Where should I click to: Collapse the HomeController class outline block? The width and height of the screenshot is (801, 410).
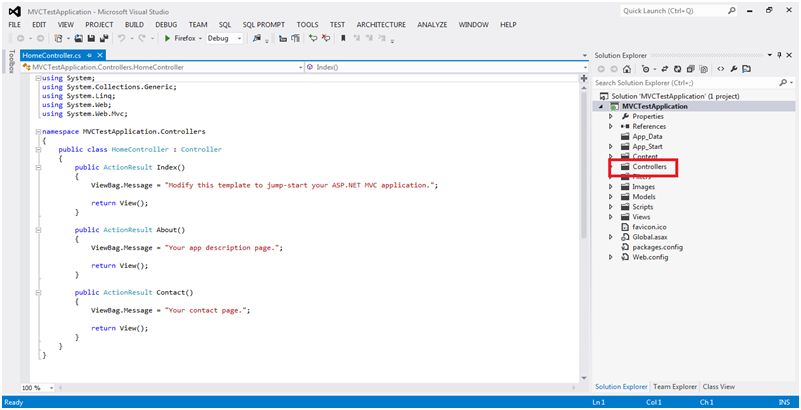tap(38, 150)
